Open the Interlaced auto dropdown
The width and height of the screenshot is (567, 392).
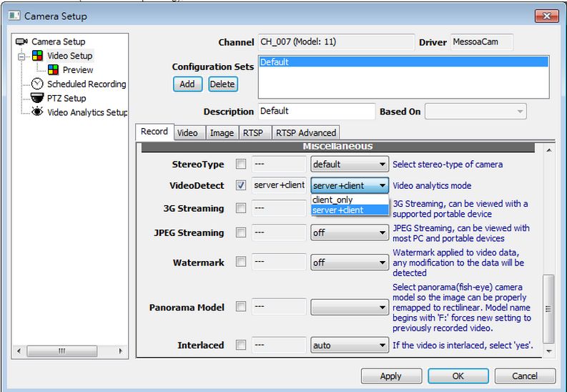tap(350, 346)
